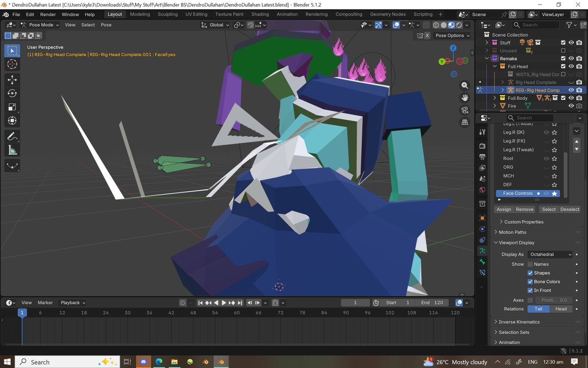Viewport: 588px width, 368px height.
Task: Click the outliner filter funnel icon
Action: [x=568, y=25]
